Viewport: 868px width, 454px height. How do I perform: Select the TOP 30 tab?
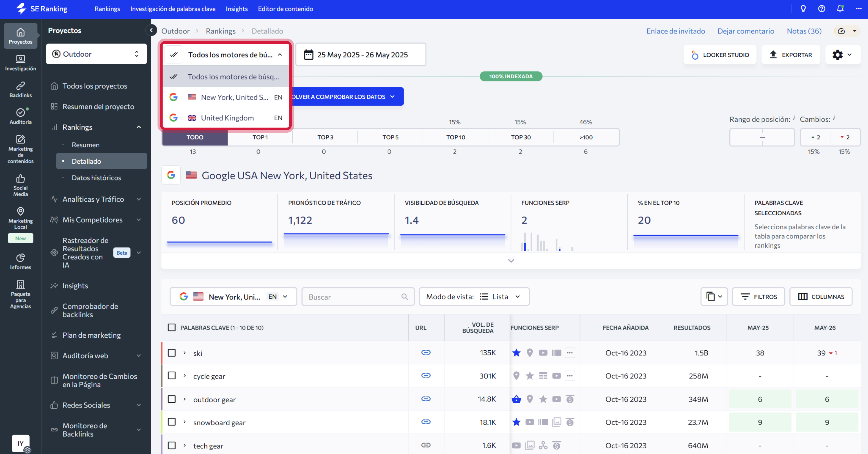coord(521,137)
